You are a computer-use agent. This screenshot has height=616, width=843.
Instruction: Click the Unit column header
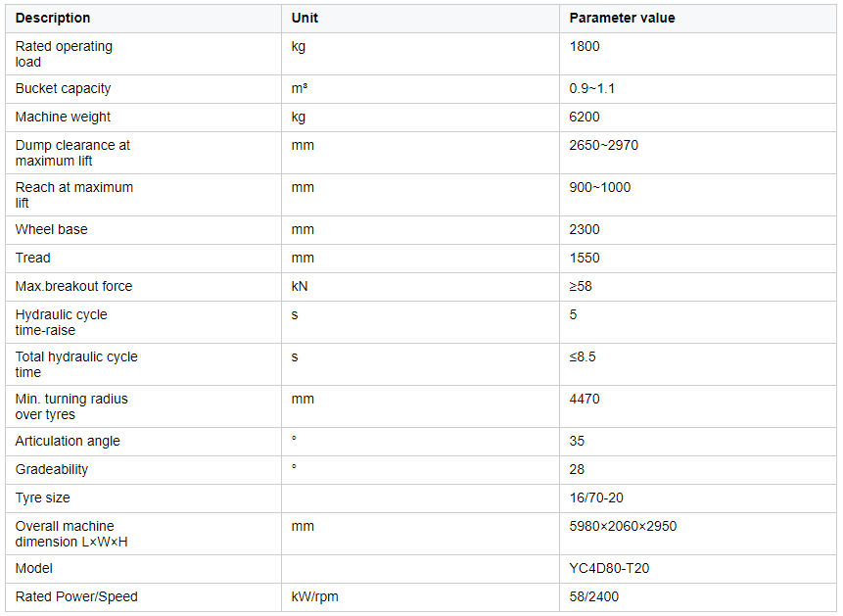tap(304, 18)
